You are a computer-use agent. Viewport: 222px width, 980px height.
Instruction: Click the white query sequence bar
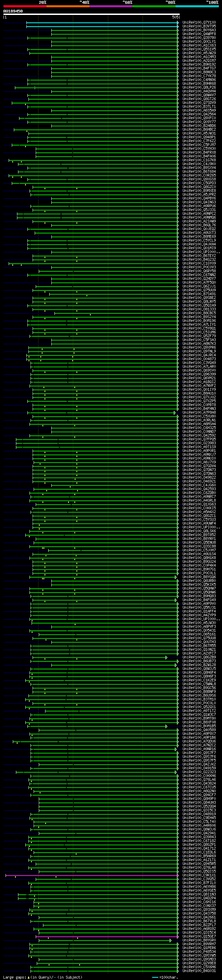91,14
